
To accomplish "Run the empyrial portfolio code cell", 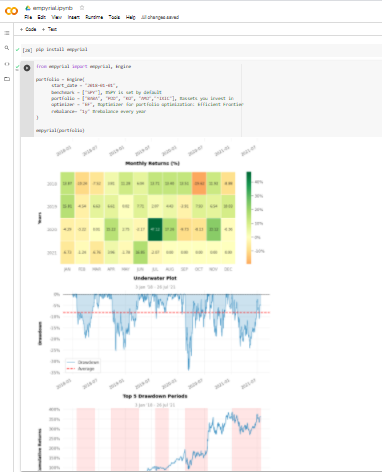I will 27,68.
